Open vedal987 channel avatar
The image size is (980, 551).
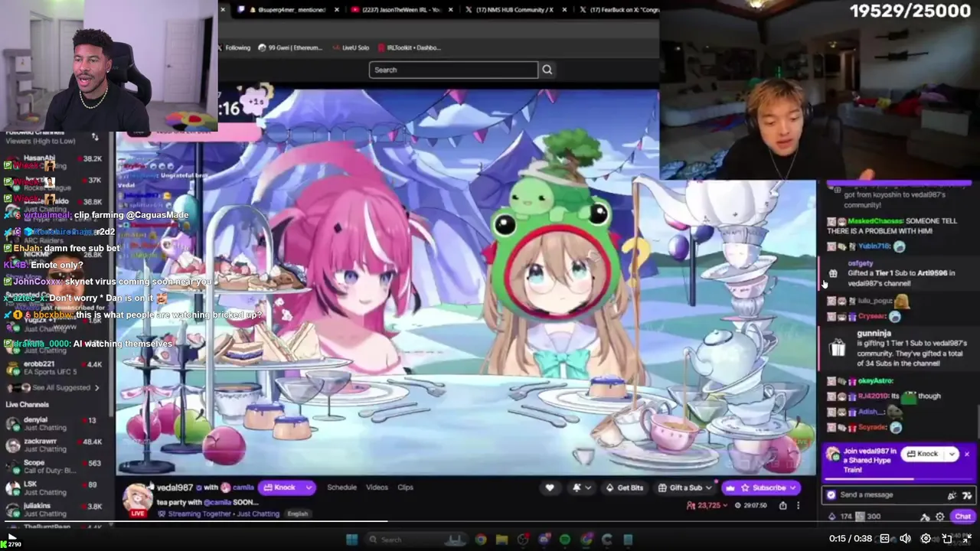point(138,497)
